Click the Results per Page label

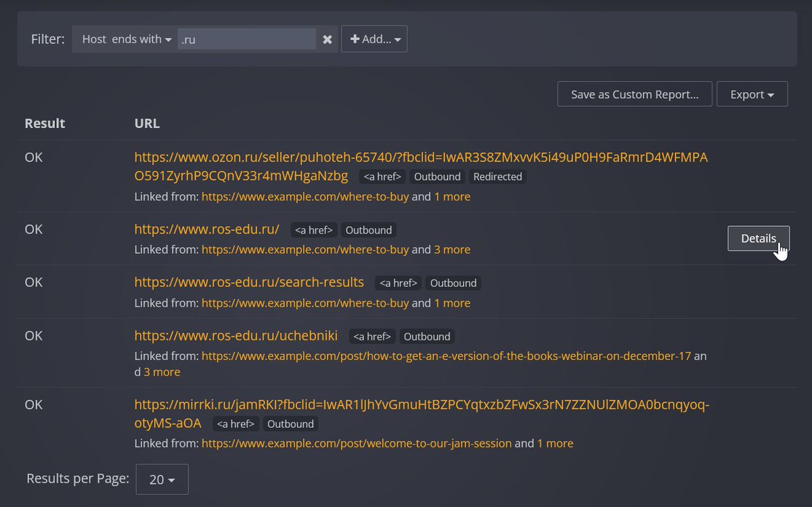78,479
